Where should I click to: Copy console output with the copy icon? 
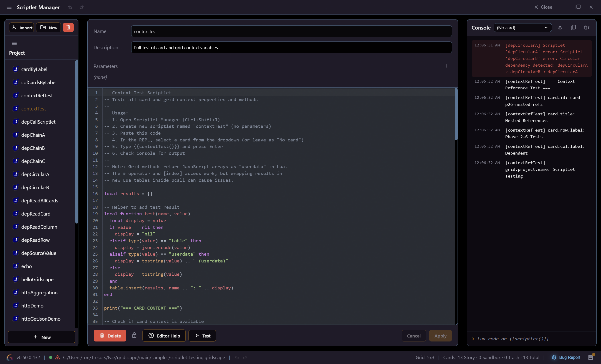pos(574,27)
